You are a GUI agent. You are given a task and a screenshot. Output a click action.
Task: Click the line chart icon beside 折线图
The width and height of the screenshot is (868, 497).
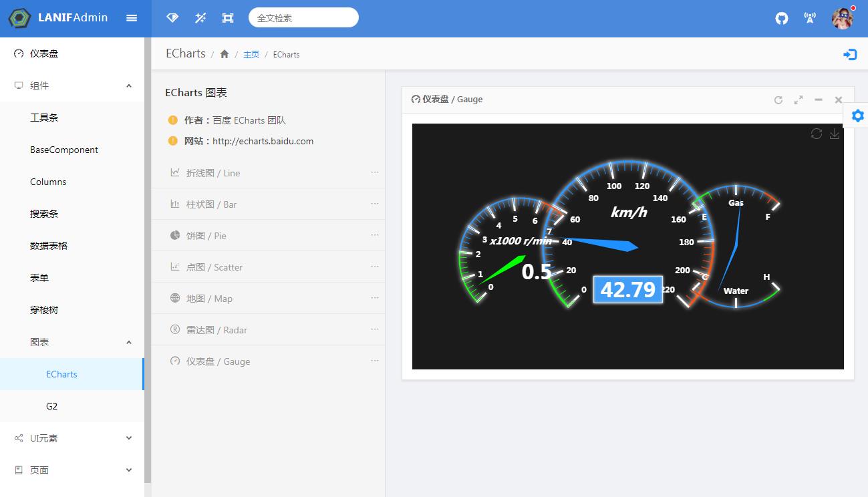tap(175, 172)
